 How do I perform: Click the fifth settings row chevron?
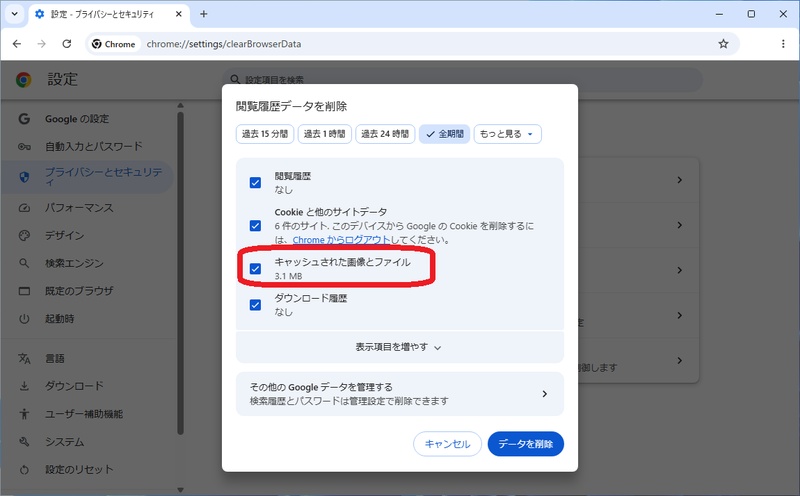(680, 360)
